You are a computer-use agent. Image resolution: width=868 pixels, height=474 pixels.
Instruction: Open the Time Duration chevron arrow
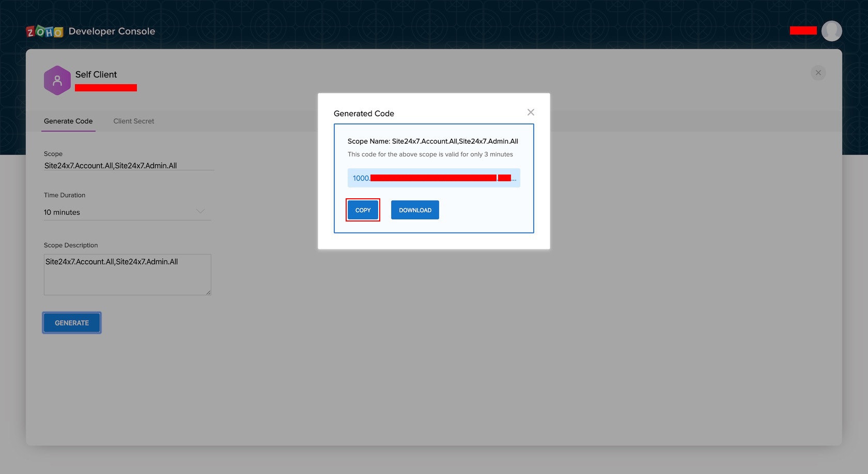click(x=200, y=211)
